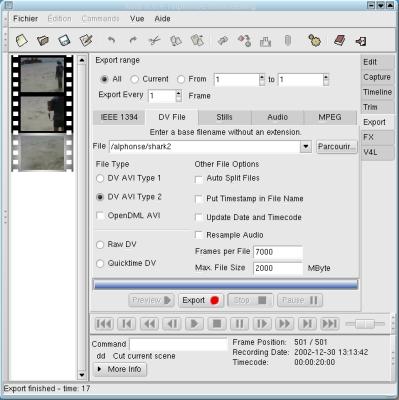Image resolution: width=399 pixels, height=400 pixels.
Task: Click the Preview button
Action: point(151,301)
